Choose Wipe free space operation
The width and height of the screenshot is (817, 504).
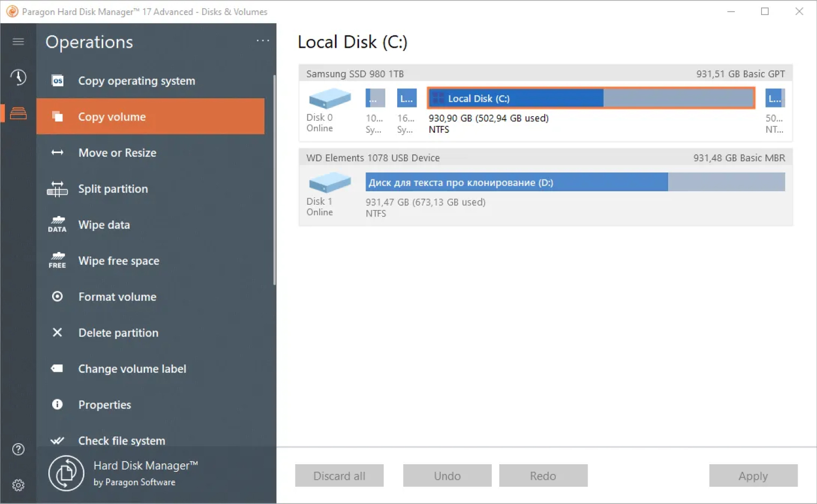[x=150, y=261]
